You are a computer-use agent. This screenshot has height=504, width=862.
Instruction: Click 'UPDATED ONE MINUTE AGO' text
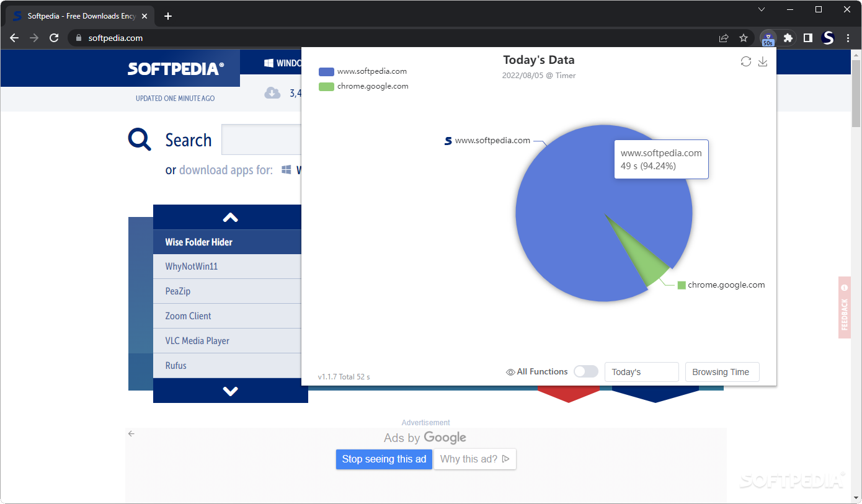click(x=176, y=99)
